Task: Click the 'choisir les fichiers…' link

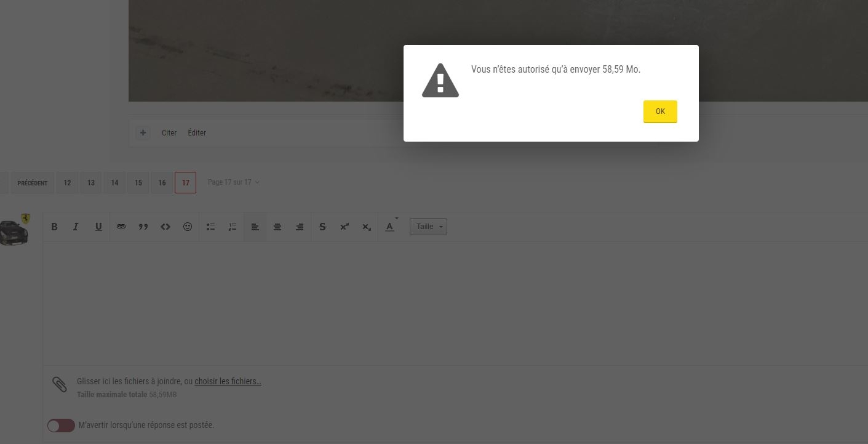Action: pos(228,381)
